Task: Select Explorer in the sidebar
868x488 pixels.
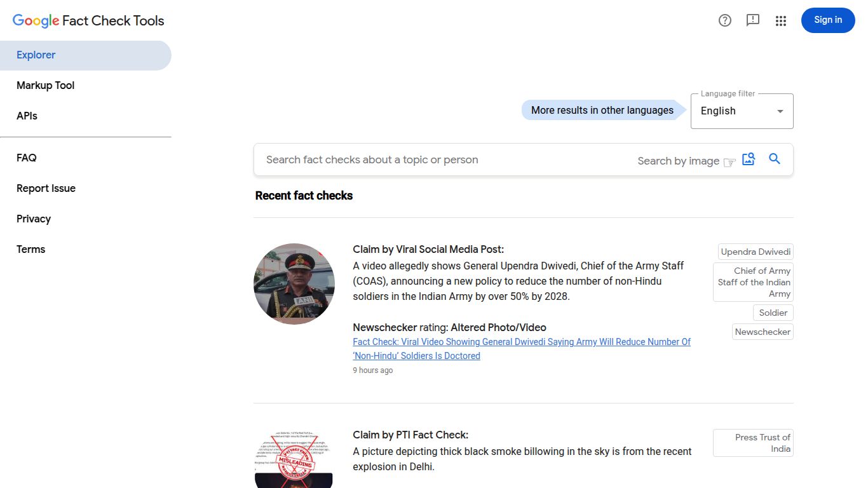Action: pos(36,55)
